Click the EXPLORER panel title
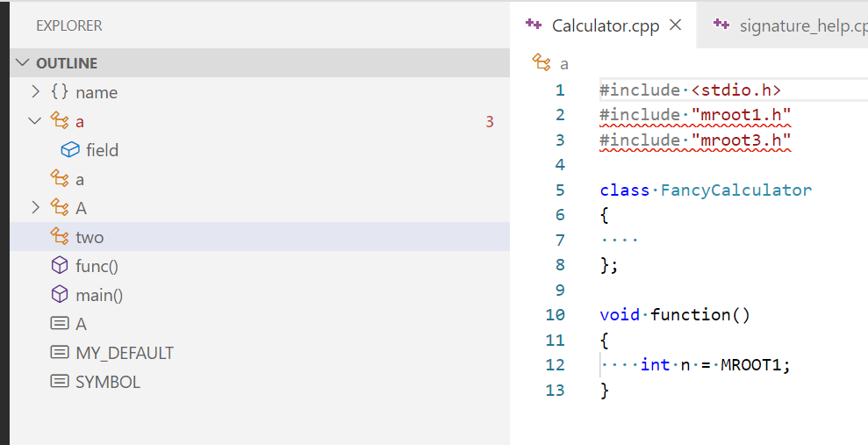This screenshot has width=868, height=445. click(x=69, y=26)
